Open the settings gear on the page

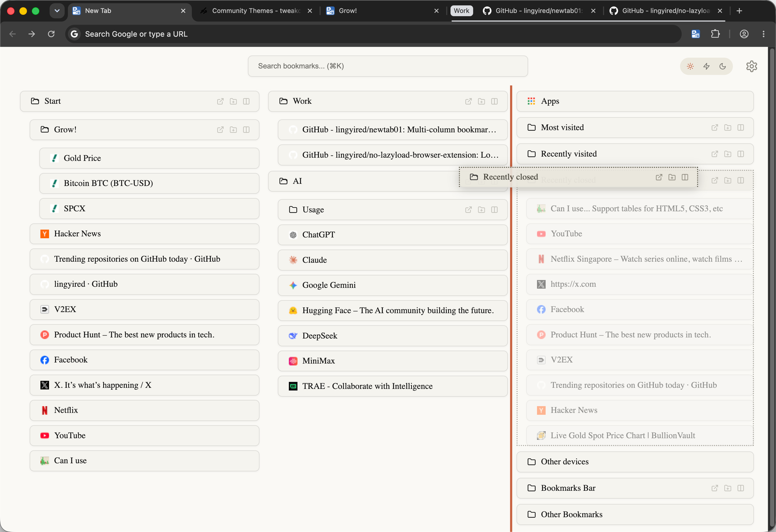point(752,66)
